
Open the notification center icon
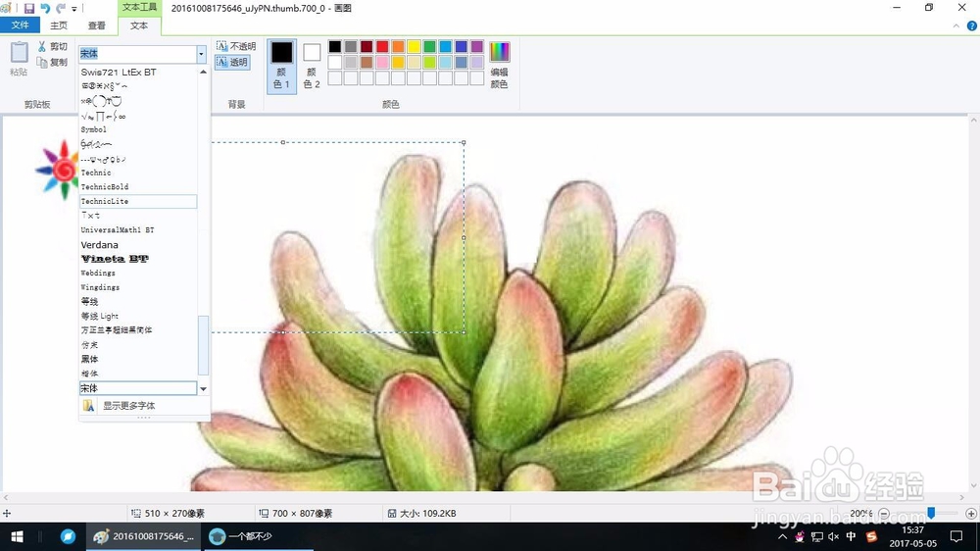956,536
